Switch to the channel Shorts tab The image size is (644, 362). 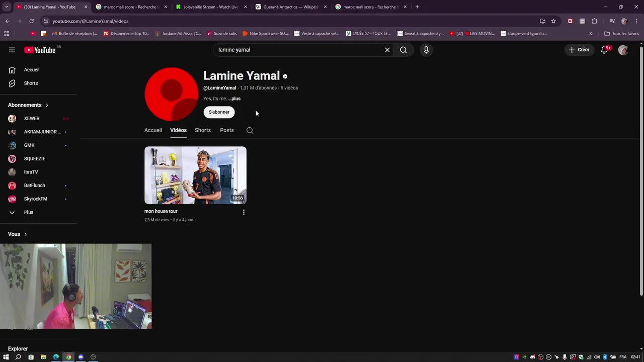[x=203, y=130]
